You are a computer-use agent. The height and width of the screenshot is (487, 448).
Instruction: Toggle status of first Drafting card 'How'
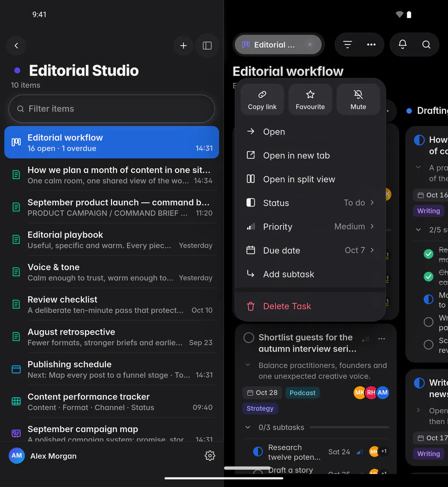point(419,140)
